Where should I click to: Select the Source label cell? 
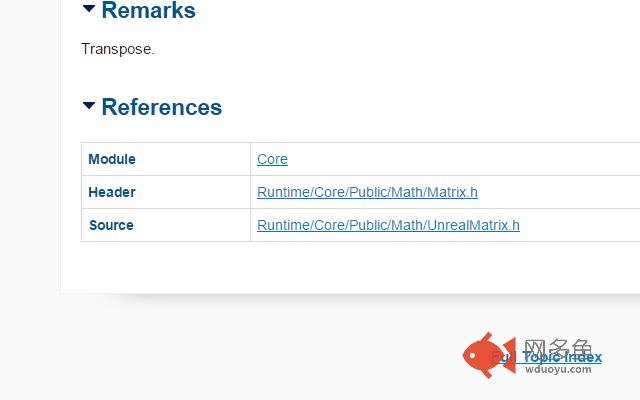pos(166,225)
